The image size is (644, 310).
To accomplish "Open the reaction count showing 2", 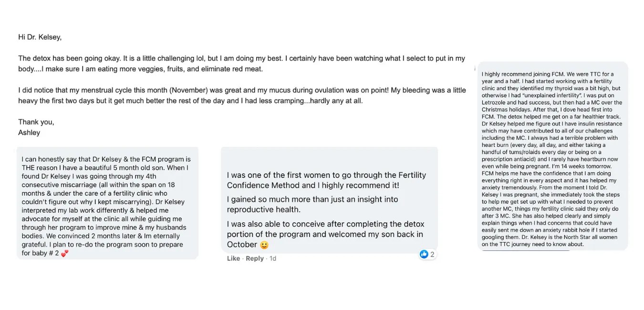I will (x=432, y=254).
